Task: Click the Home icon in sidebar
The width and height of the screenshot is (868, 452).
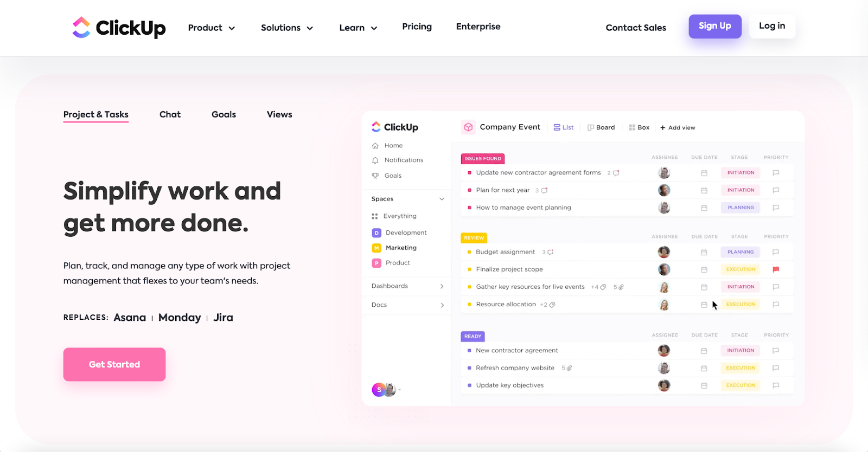Action: (x=375, y=146)
